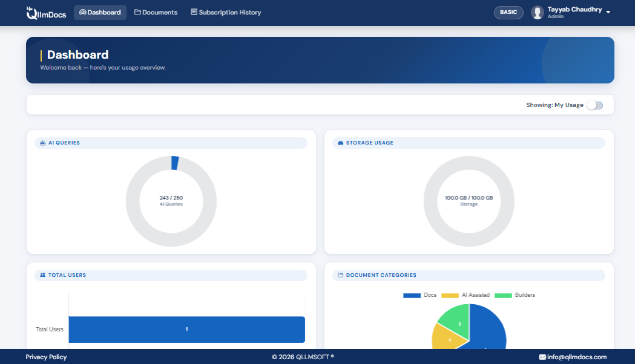Click the Dashboard gauge icon
The height and width of the screenshot is (364, 635).
[x=83, y=11]
